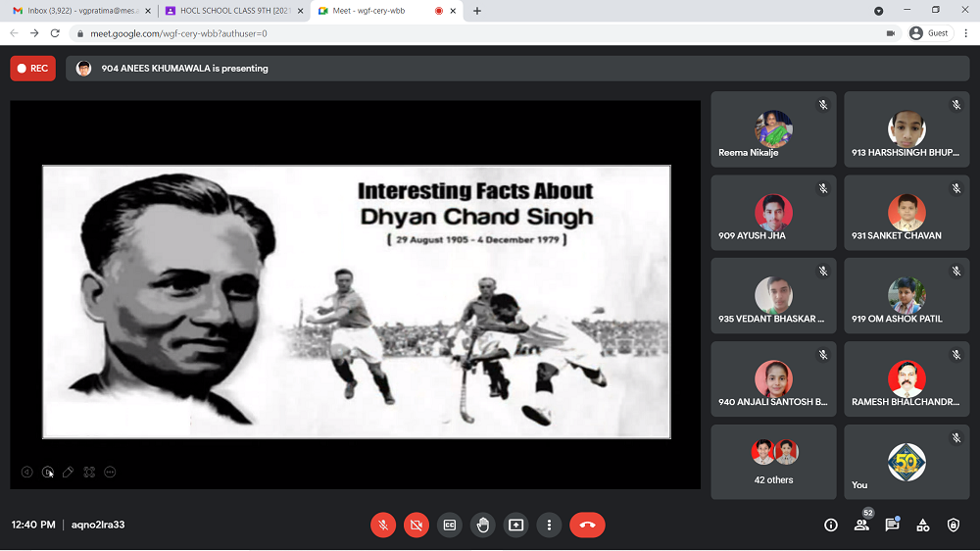The width and height of the screenshot is (980, 551).
Task: Toggle closed captions
Action: (450, 525)
